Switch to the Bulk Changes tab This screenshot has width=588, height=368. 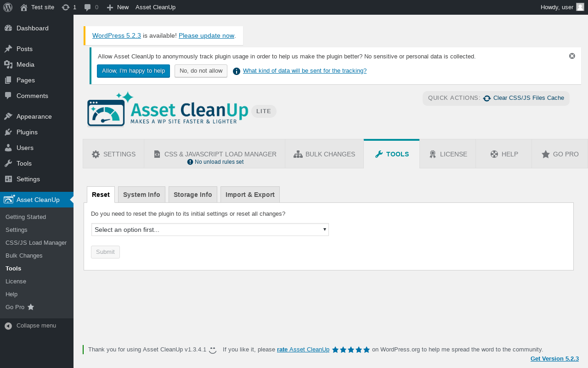click(x=324, y=154)
